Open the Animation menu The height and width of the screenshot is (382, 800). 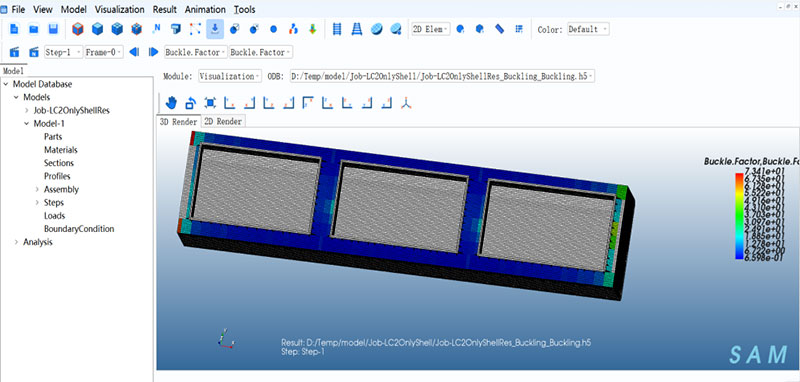coord(205,9)
